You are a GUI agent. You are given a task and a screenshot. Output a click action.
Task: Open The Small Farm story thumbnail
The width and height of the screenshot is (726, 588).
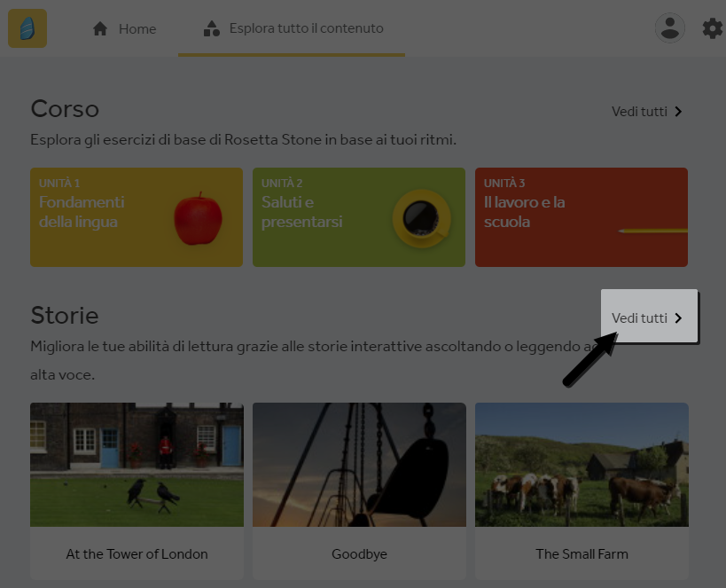click(x=582, y=465)
